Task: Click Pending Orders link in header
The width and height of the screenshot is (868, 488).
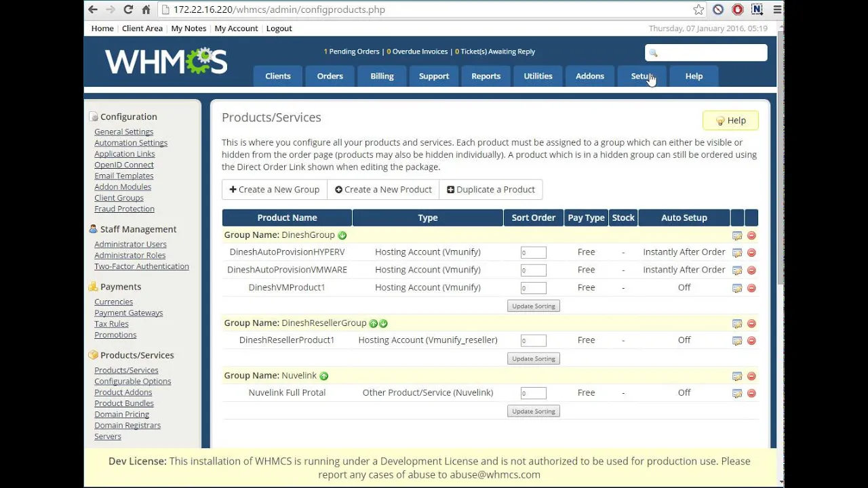Action: pos(351,52)
